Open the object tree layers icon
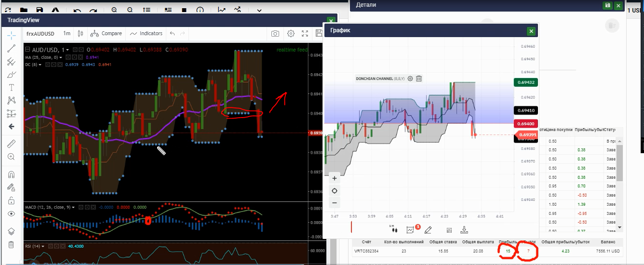644x265 pixels. pyautogui.click(x=12, y=231)
